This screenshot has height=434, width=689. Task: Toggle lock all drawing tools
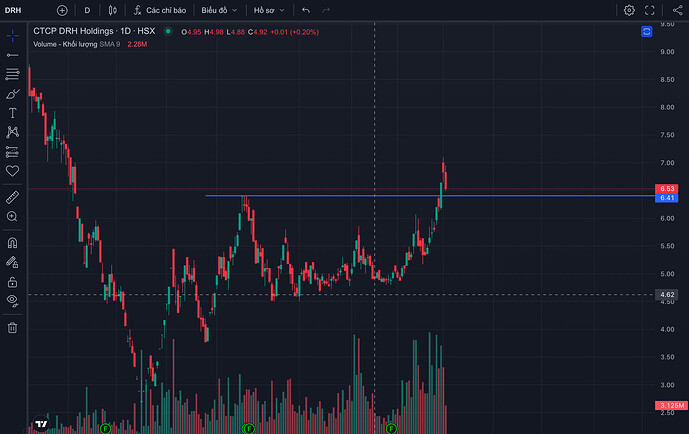point(12,282)
